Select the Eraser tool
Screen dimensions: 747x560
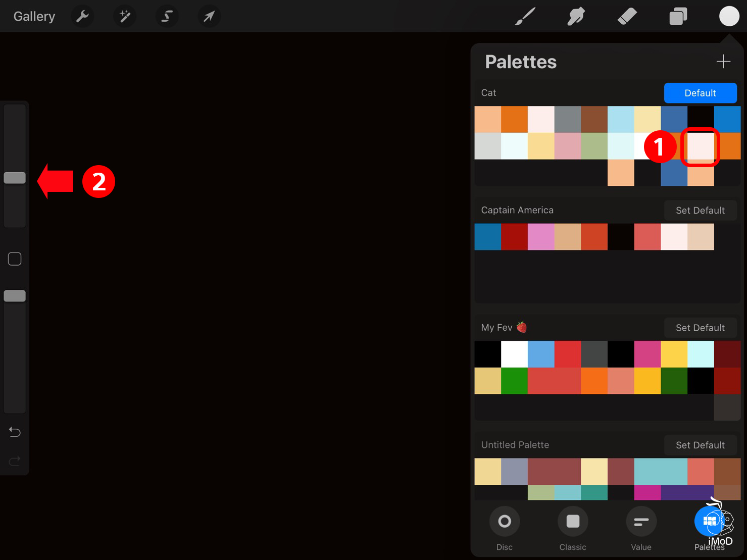click(627, 16)
